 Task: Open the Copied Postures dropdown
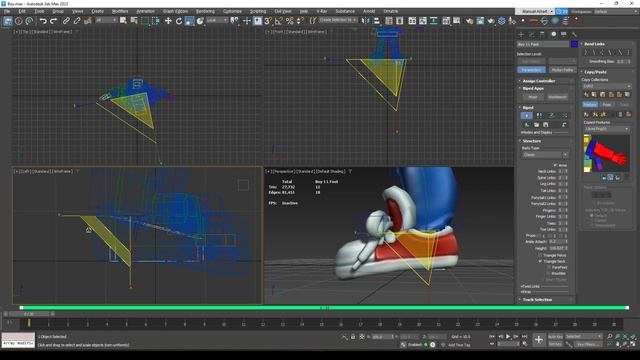607,129
